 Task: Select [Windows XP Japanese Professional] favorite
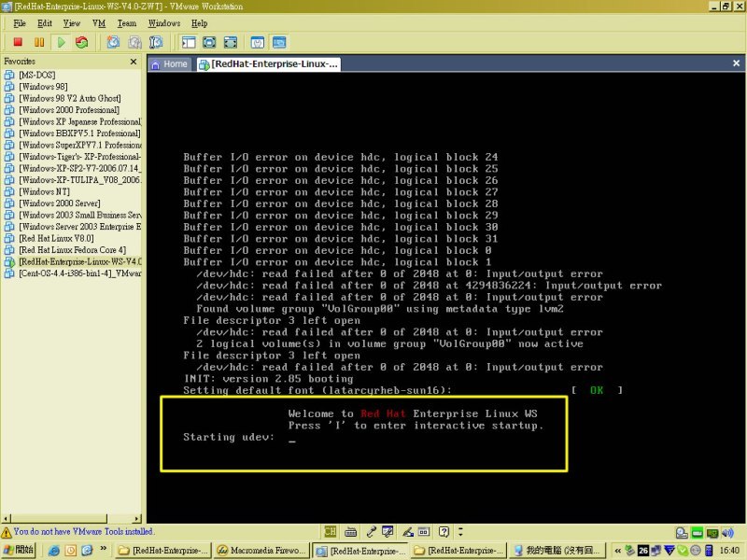point(73,121)
